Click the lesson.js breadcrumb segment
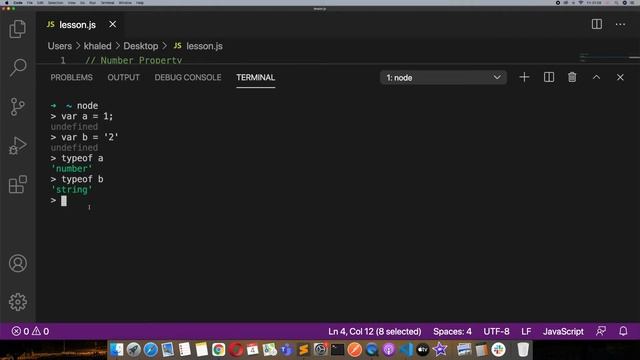The image size is (640, 360). coord(198,46)
